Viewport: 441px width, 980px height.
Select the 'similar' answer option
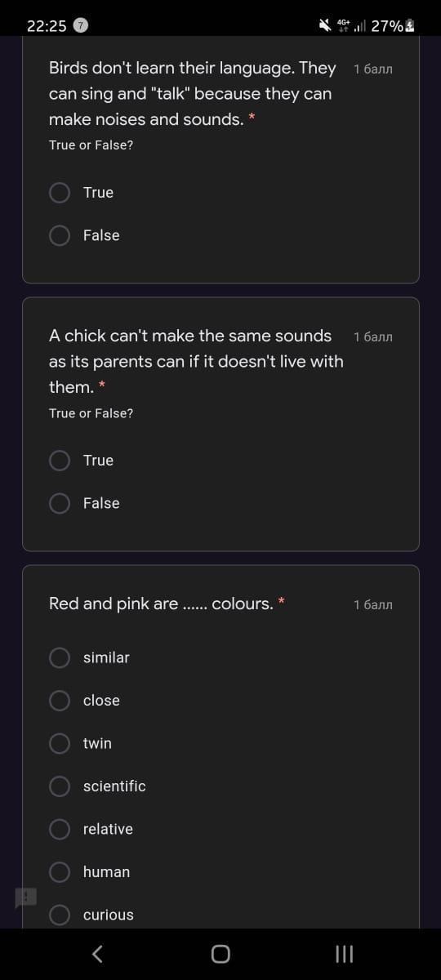[89, 657]
